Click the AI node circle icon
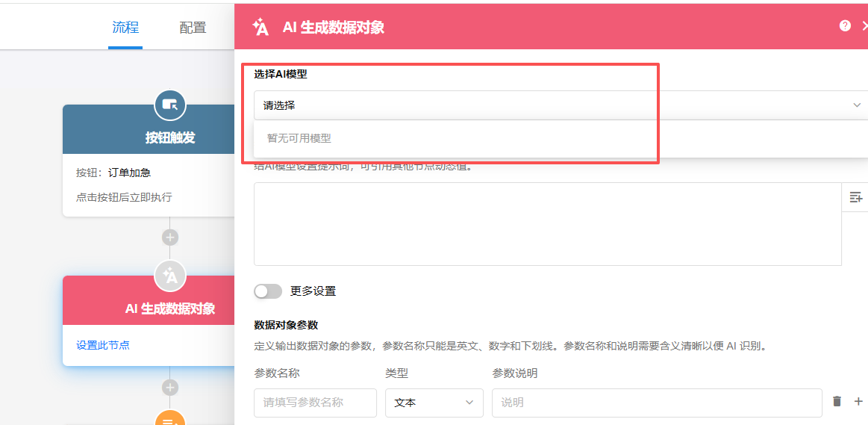This screenshot has height=425, width=868. [170, 276]
